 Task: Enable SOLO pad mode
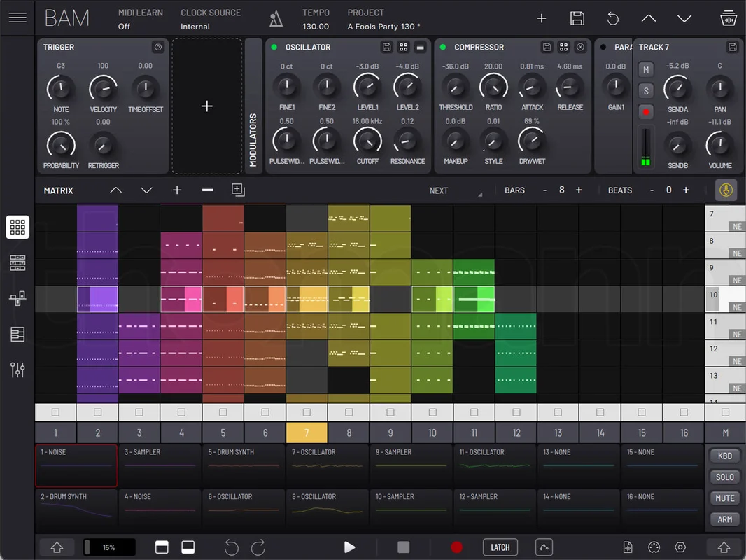(724, 477)
